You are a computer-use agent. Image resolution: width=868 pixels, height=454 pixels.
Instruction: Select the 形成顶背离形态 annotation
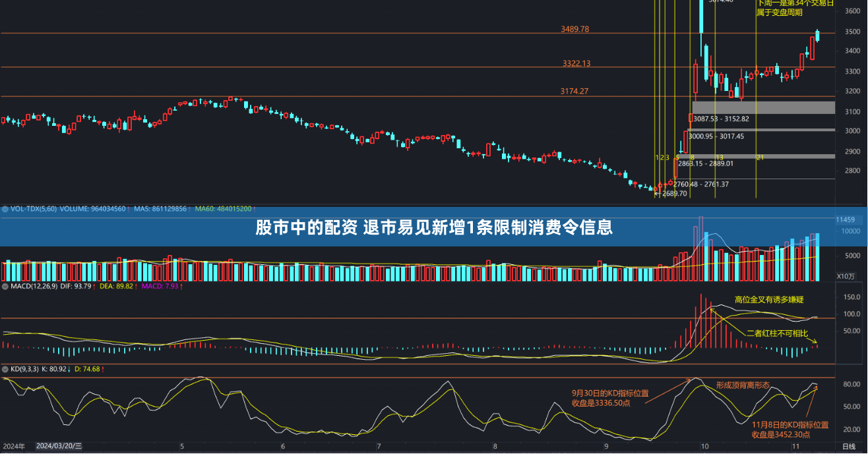click(743, 385)
